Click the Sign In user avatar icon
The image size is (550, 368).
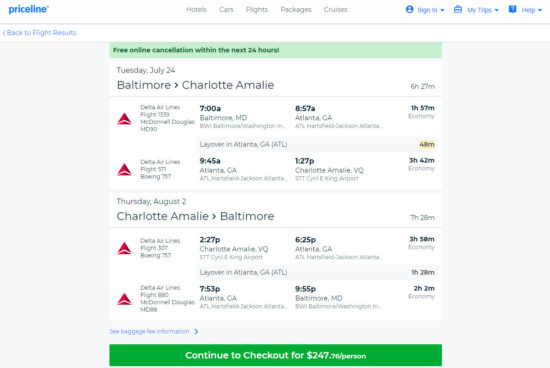coord(409,9)
